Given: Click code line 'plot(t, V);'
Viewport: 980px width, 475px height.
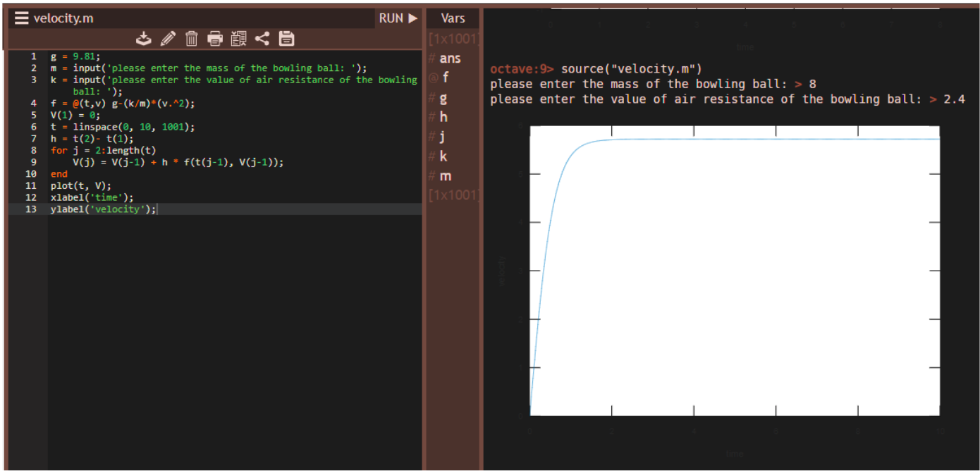Looking at the screenshot, I should coord(81,186).
